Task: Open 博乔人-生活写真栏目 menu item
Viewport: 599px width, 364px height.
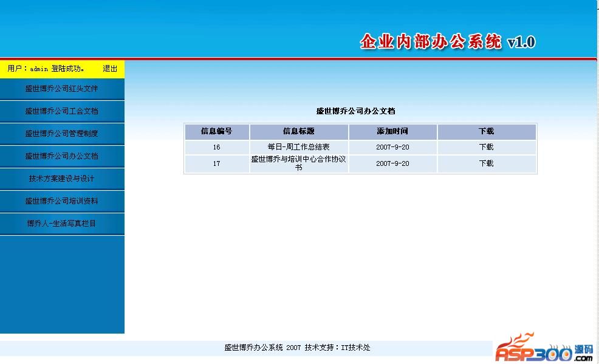Action: (x=61, y=224)
